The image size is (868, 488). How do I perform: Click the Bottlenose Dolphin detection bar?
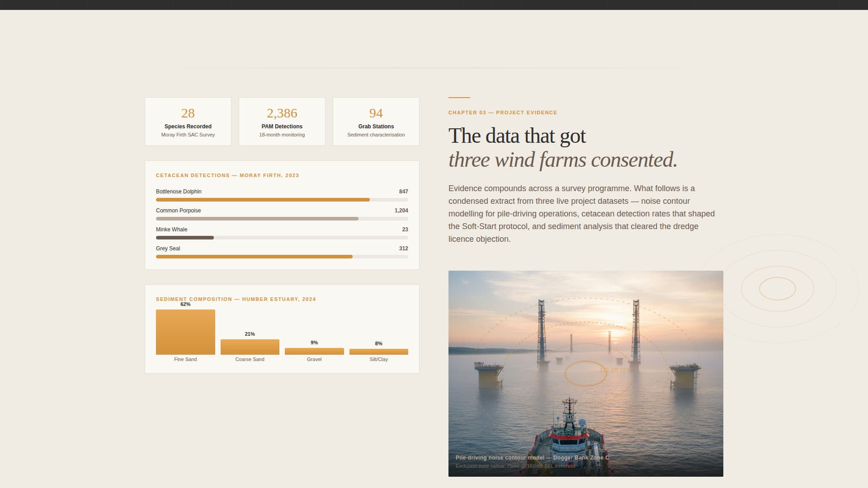[262, 199]
